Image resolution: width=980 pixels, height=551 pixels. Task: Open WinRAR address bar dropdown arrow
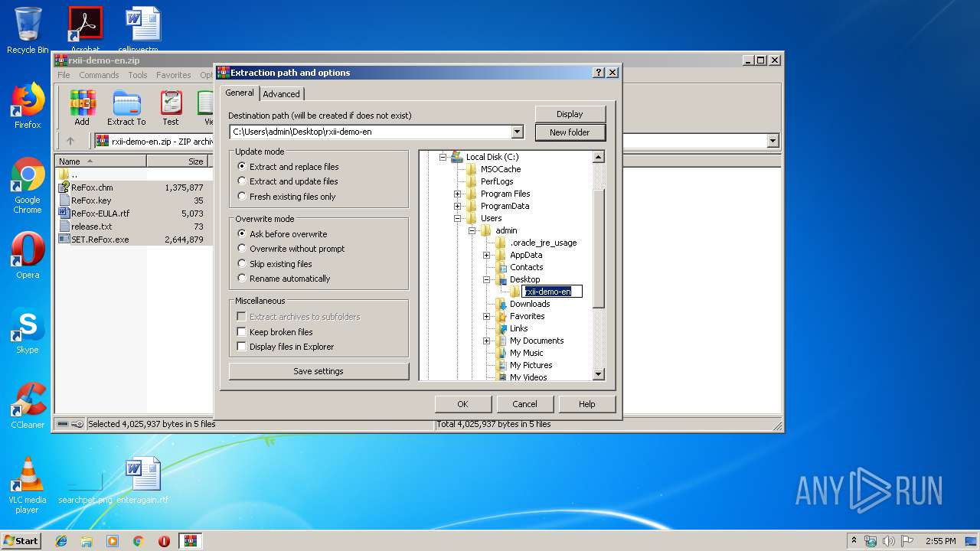(773, 141)
